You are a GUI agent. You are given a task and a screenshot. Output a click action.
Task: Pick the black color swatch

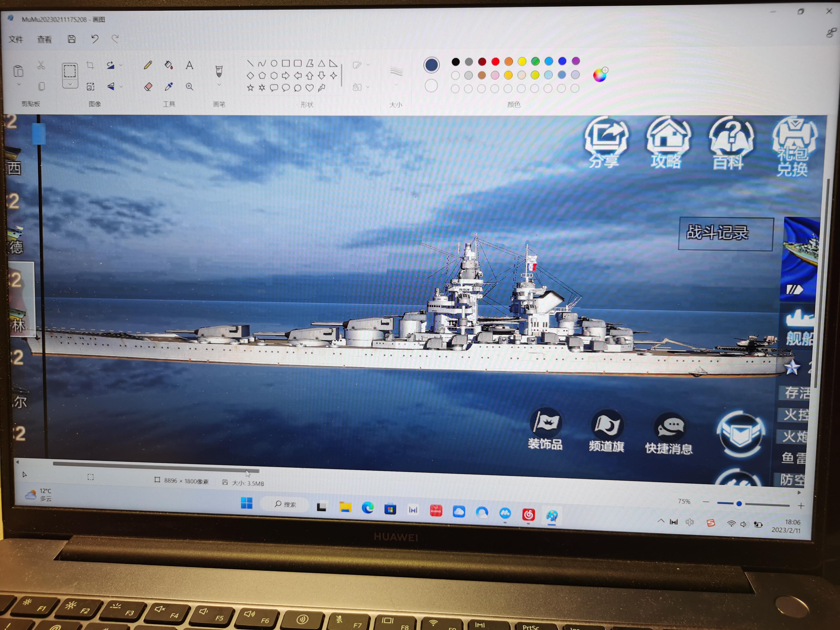pos(456,61)
